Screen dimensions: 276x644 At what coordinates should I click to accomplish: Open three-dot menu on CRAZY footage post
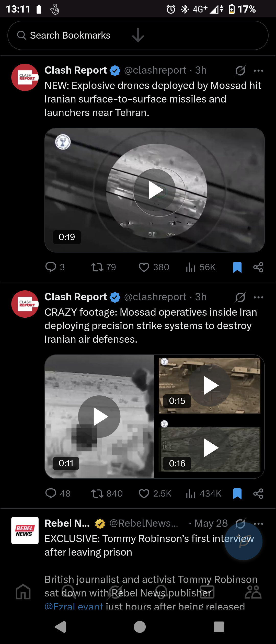(x=258, y=297)
